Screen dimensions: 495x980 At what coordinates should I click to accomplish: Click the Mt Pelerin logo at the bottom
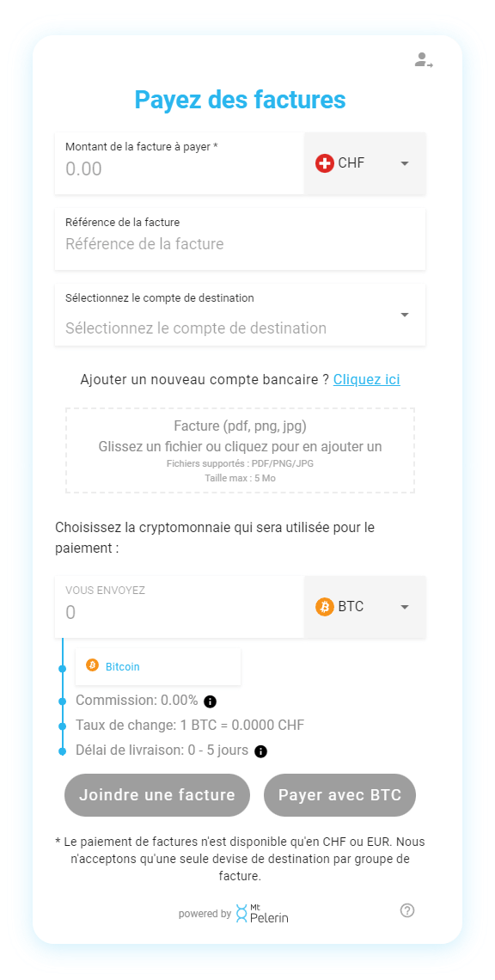click(x=260, y=913)
